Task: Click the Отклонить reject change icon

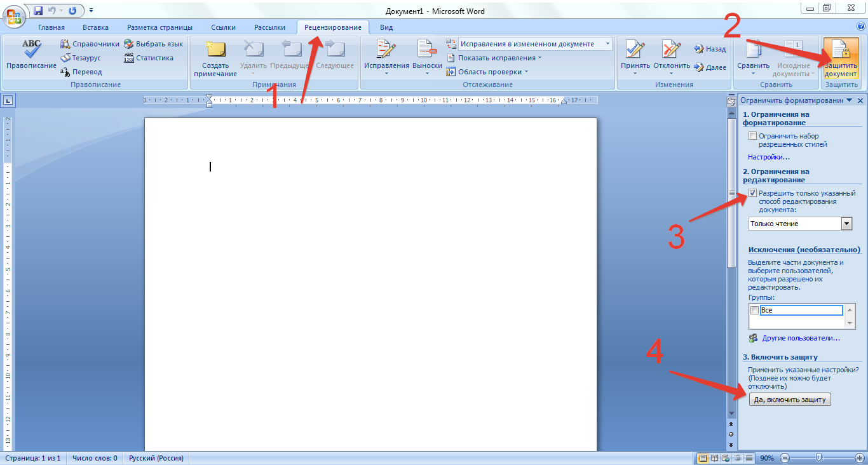Action: click(671, 50)
